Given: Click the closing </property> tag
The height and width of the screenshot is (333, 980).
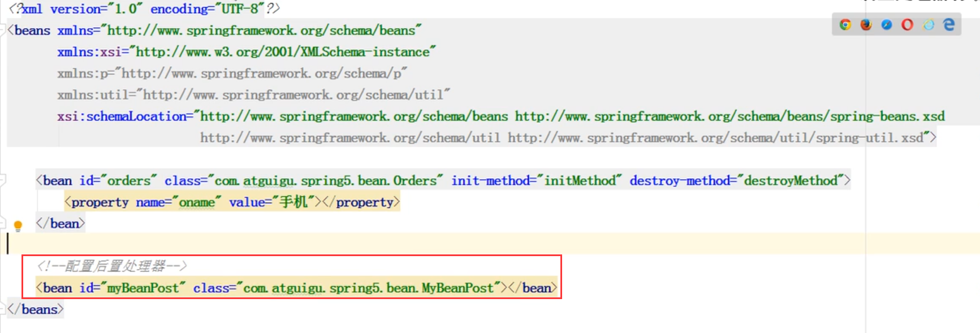Looking at the screenshot, I should [x=361, y=202].
